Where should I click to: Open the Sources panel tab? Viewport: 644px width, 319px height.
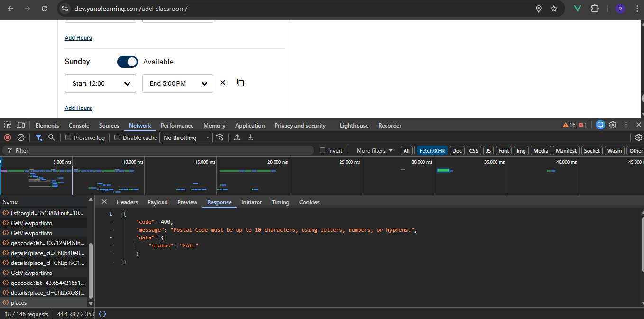point(109,125)
